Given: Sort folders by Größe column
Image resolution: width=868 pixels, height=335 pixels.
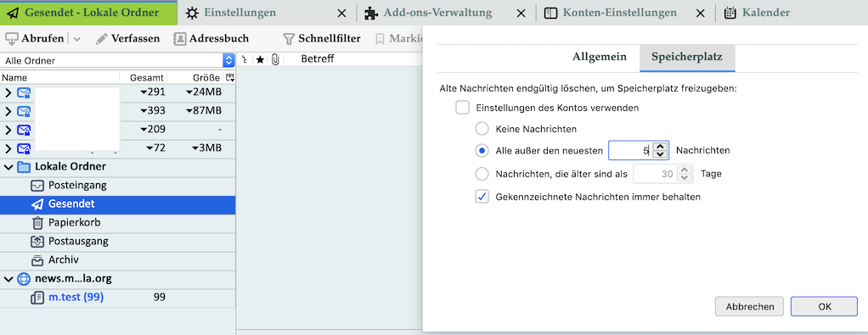Looking at the screenshot, I should [x=196, y=78].
